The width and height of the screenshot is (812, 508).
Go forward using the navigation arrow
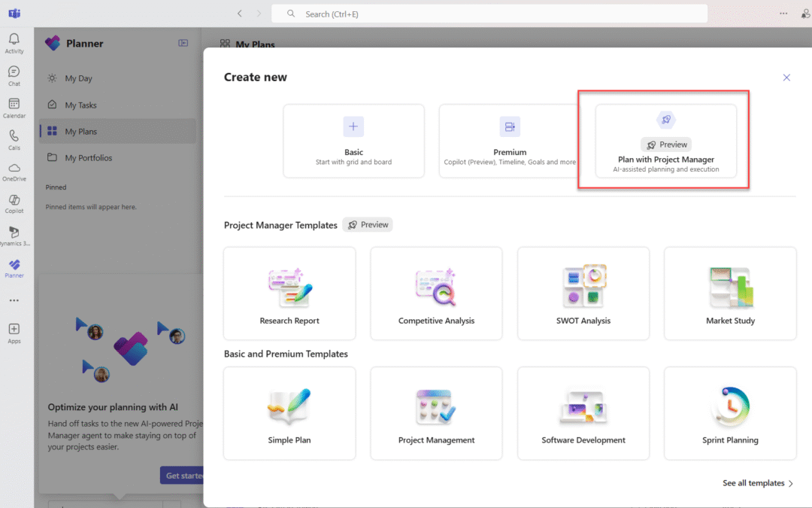259,14
